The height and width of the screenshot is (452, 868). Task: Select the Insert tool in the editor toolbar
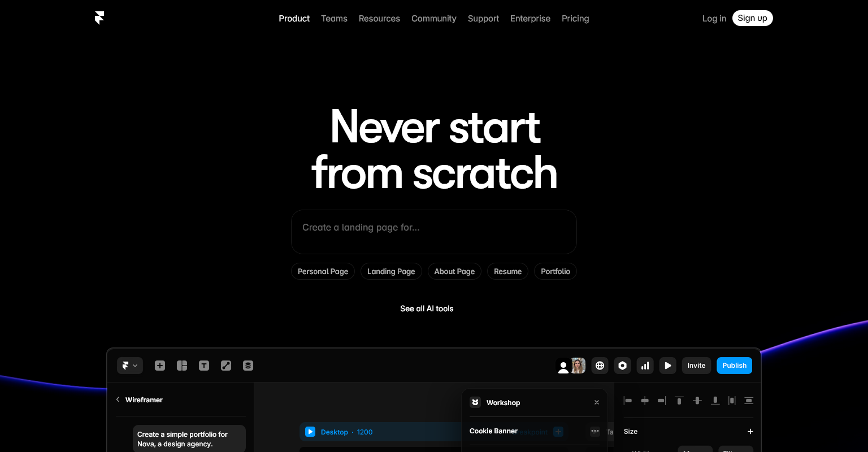160,366
